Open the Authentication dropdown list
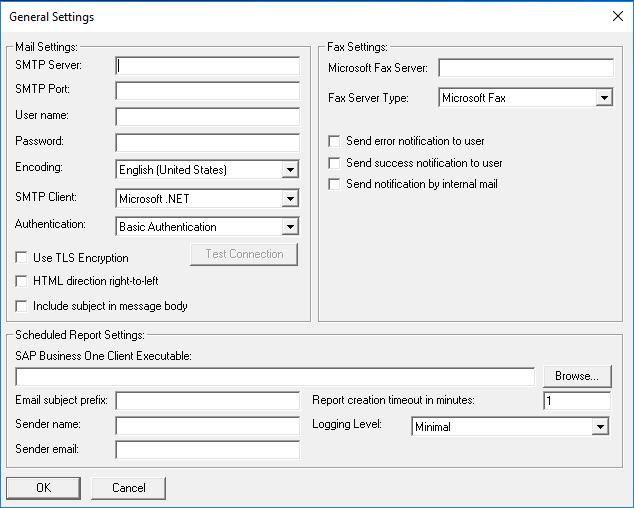 pyautogui.click(x=207, y=227)
